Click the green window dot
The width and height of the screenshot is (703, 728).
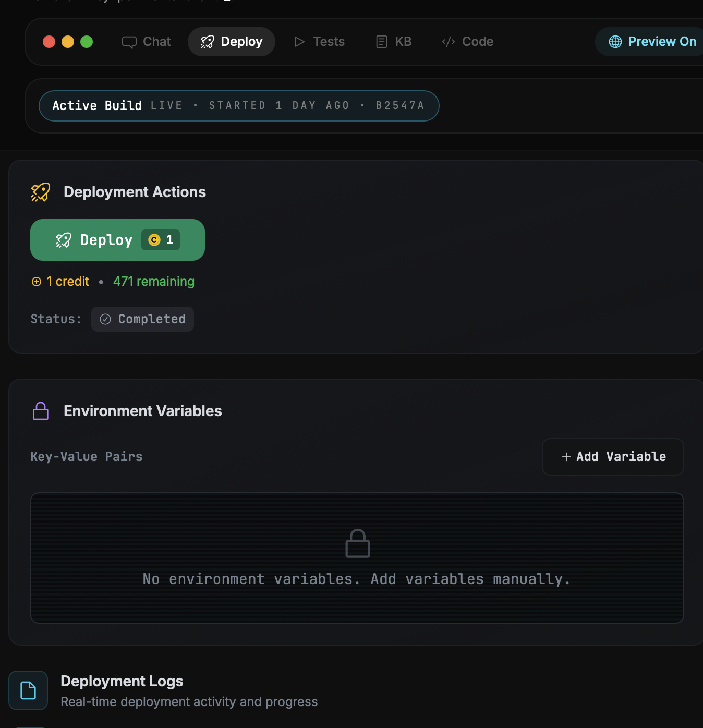[87, 42]
